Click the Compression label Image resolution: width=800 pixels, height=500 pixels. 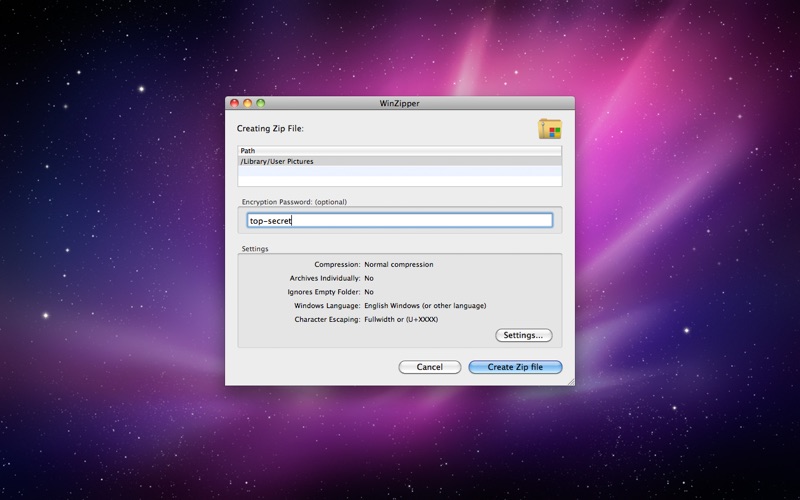tap(337, 264)
